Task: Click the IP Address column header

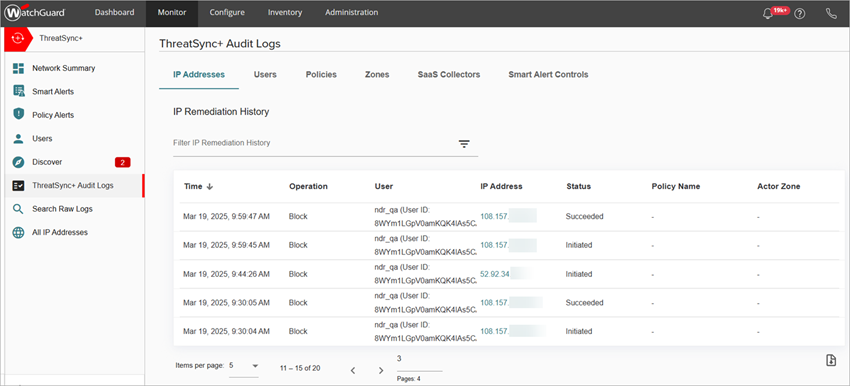Action: [x=501, y=186]
